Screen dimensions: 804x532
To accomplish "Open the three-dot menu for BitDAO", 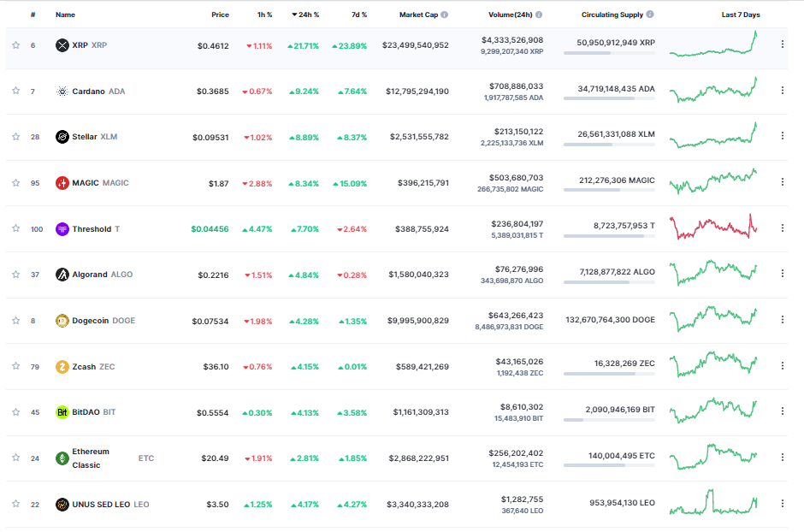I will click(783, 411).
